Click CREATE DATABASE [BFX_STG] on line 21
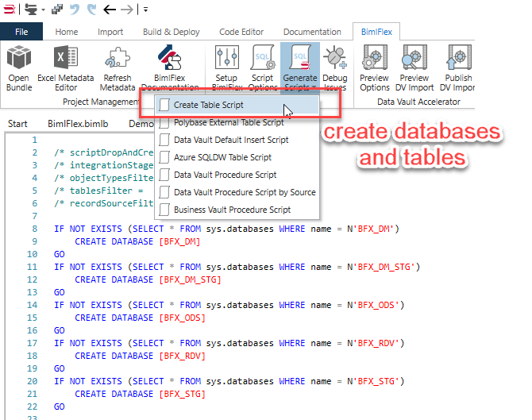 point(140,395)
